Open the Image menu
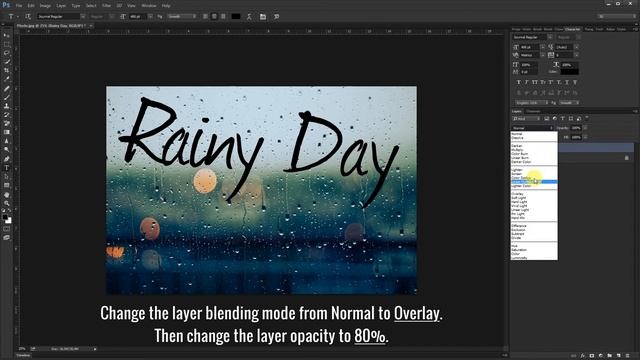 point(45,6)
